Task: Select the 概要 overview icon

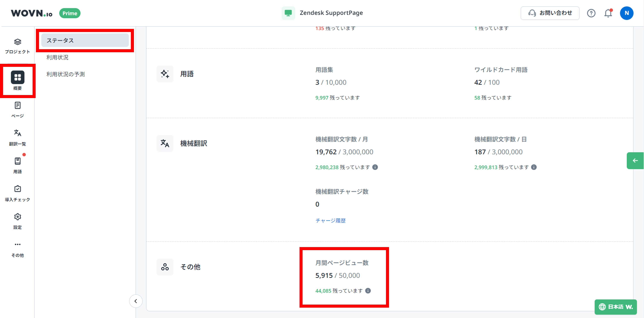Action: [18, 80]
